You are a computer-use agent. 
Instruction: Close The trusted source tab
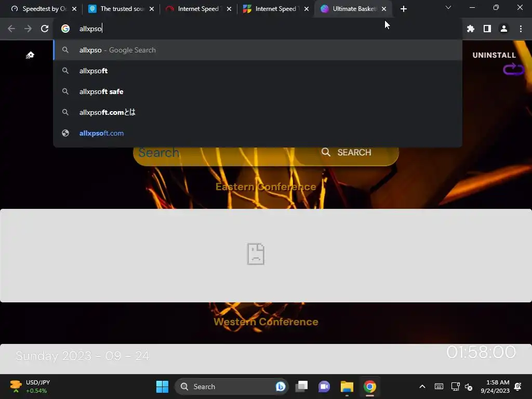point(152,9)
